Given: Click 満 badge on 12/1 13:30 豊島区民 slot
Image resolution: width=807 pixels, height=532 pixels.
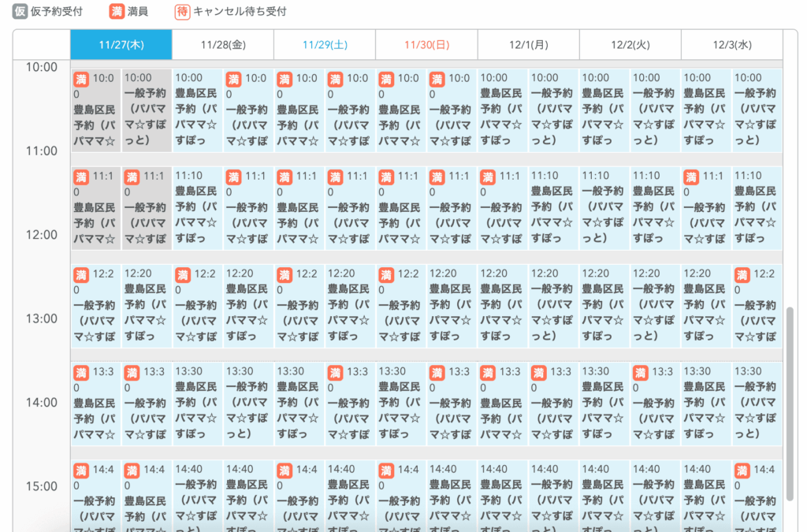Looking at the screenshot, I should click(x=488, y=372).
